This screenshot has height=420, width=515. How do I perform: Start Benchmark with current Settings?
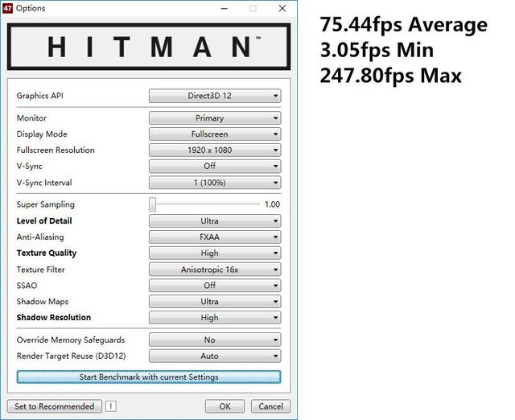[149, 377]
